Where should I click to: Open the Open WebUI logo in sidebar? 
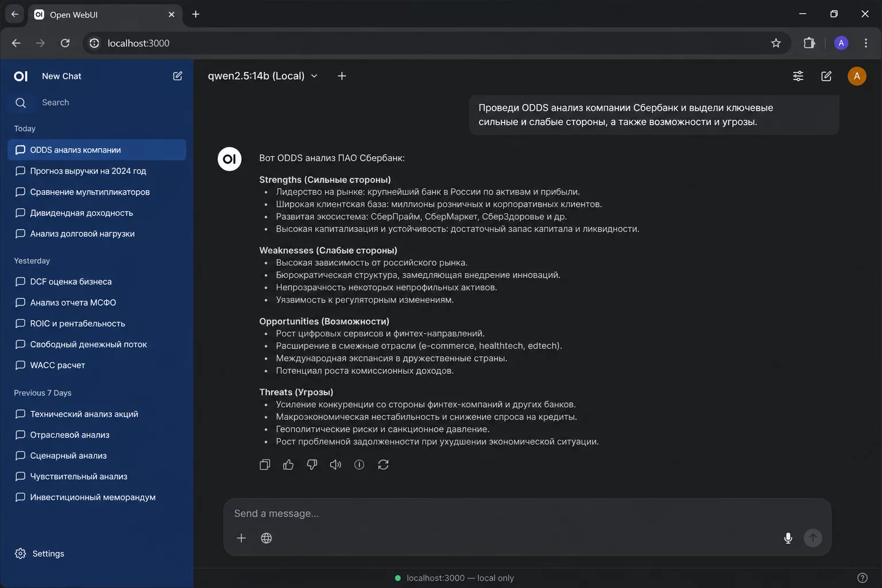coord(21,76)
